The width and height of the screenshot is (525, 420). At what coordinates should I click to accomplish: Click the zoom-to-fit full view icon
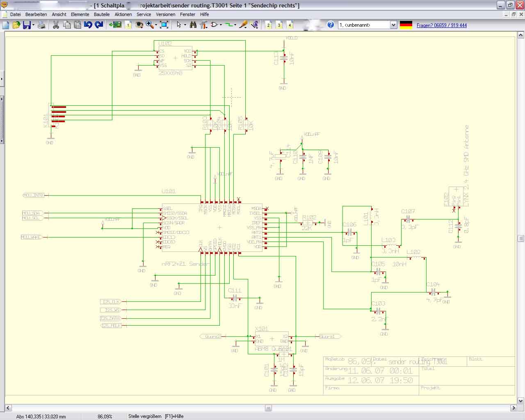click(x=164, y=25)
